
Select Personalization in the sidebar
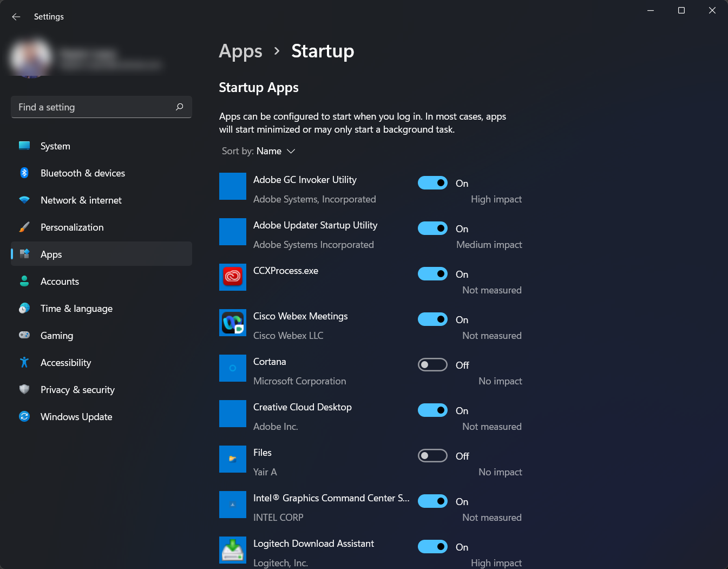[101, 227]
